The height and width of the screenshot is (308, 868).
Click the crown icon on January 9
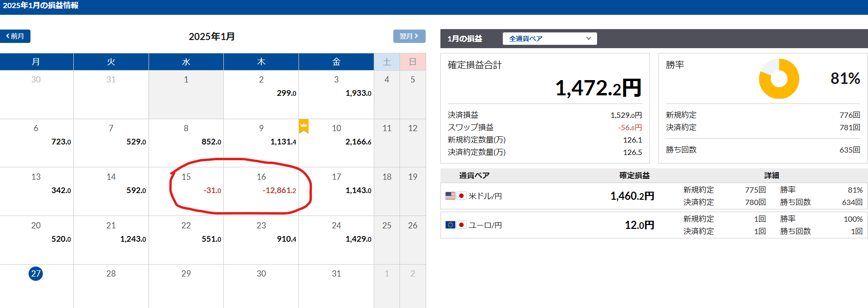pos(303,126)
